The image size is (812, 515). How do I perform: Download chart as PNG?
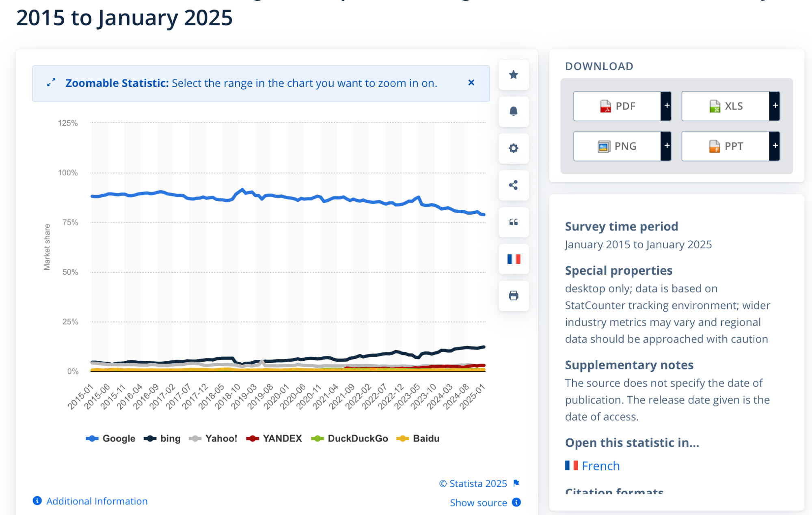pos(617,146)
